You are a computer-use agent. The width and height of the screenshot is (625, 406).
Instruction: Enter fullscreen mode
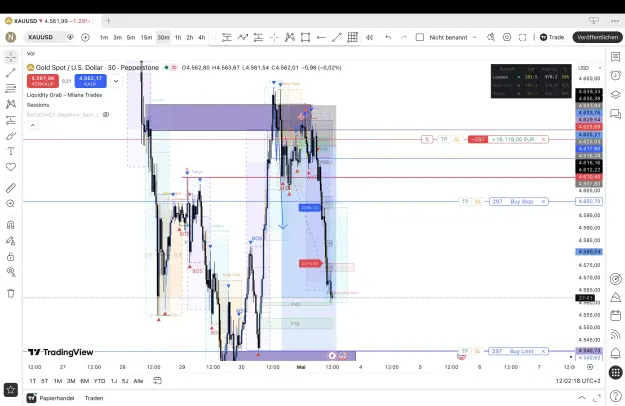pyautogui.click(x=523, y=37)
